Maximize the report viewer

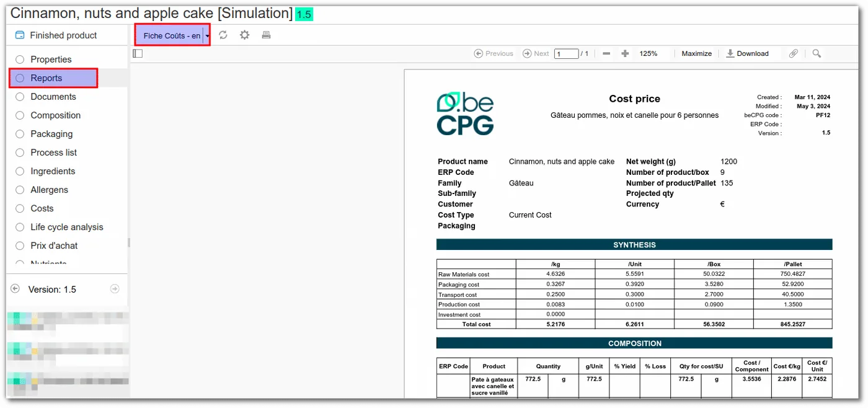(x=697, y=54)
